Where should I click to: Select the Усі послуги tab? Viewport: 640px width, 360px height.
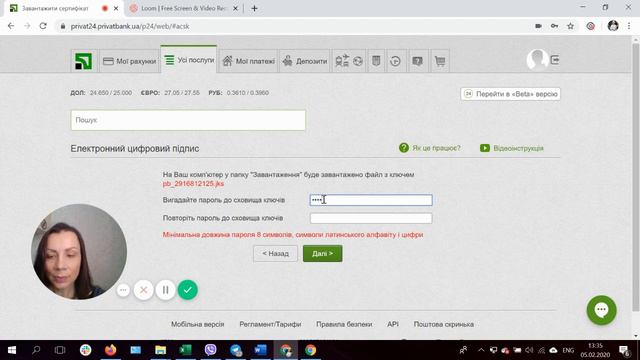[189, 60]
